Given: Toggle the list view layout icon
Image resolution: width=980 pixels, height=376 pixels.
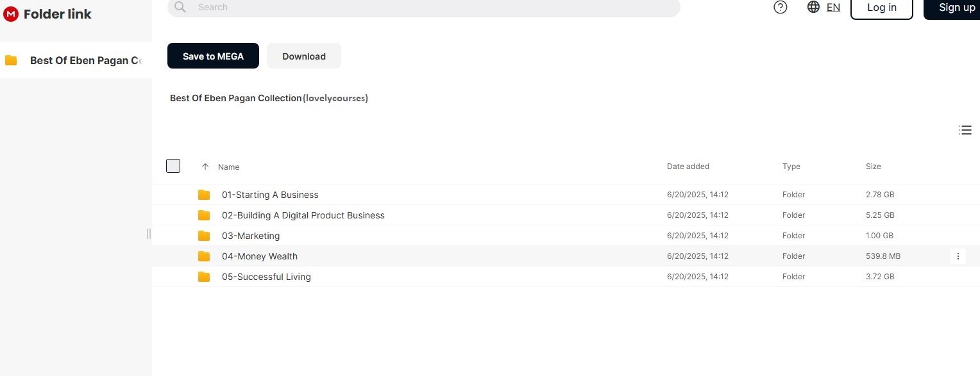Looking at the screenshot, I should 965,130.
